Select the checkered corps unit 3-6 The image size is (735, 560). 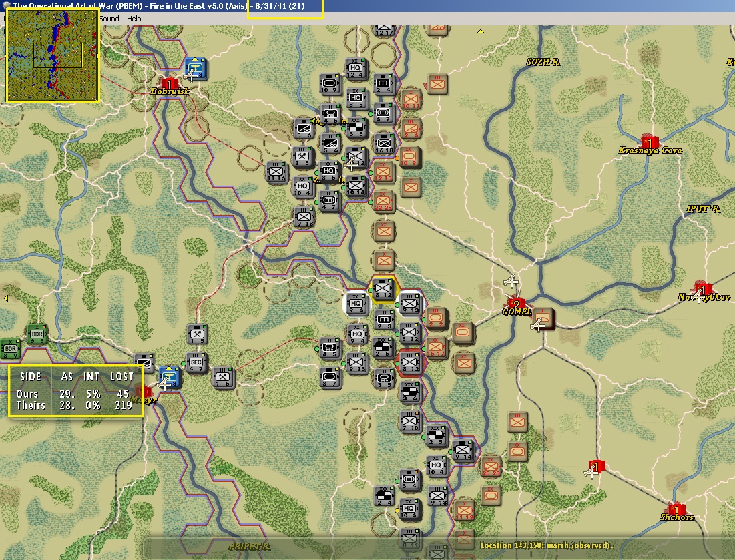coord(410,392)
